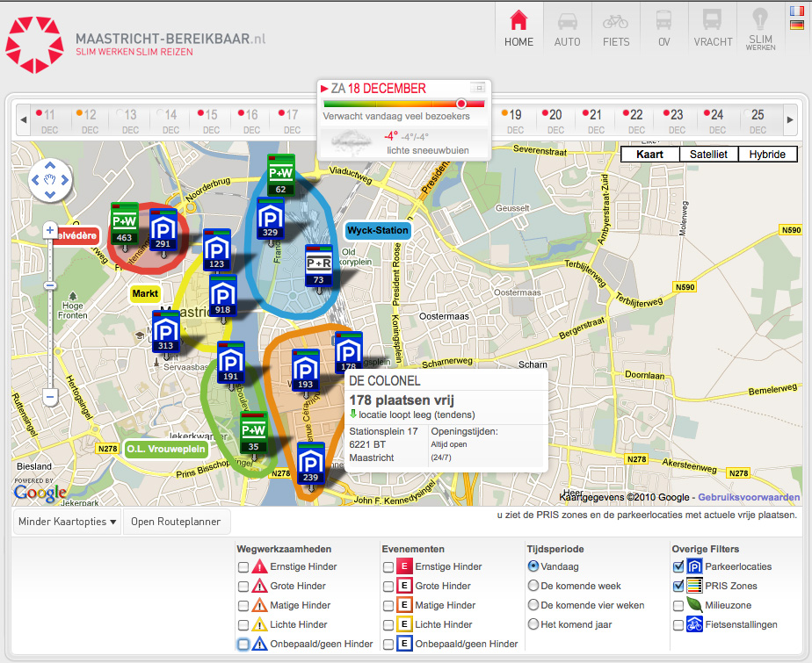Open the VRACHT navigation tab

click(x=713, y=28)
